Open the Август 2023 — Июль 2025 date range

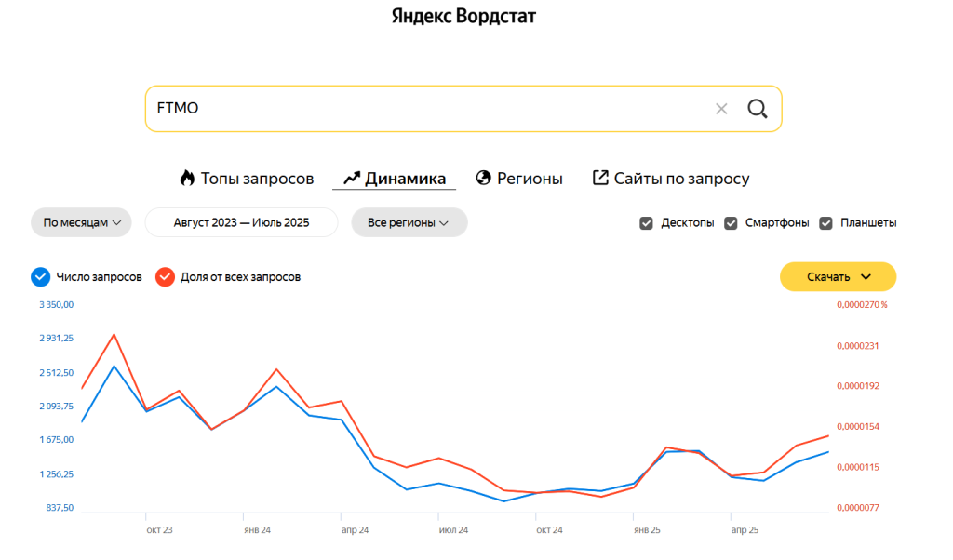(241, 223)
